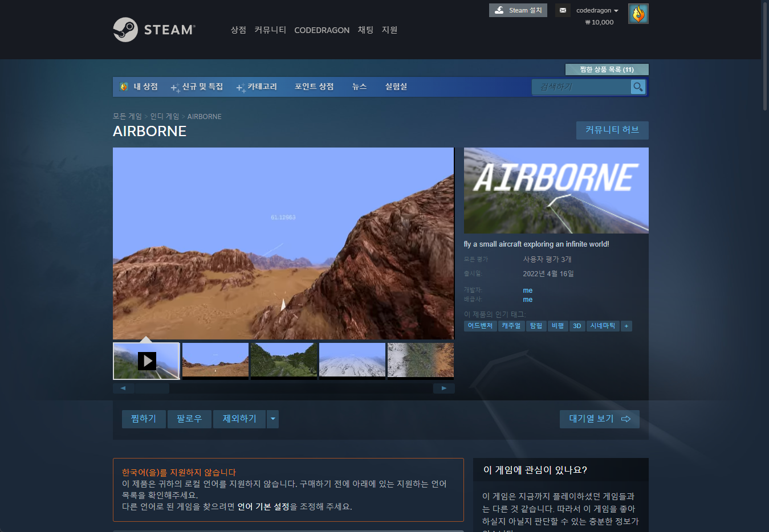
Task: Click the thumbnail strip scrollbar handle
Action: click(152, 388)
